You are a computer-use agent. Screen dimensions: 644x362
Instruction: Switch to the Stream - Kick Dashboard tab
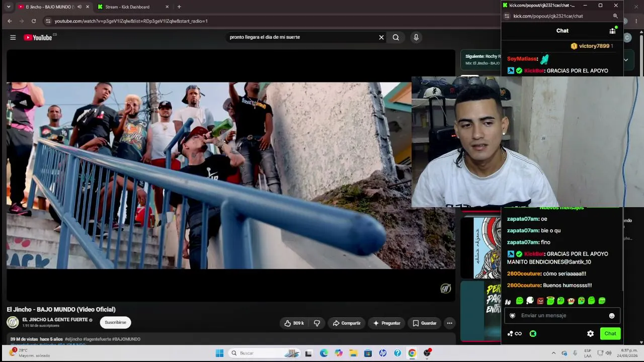click(x=128, y=7)
